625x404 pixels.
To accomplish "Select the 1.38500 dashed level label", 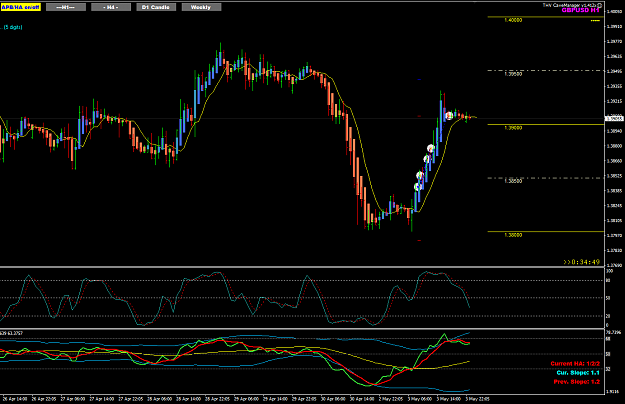I will [x=513, y=181].
